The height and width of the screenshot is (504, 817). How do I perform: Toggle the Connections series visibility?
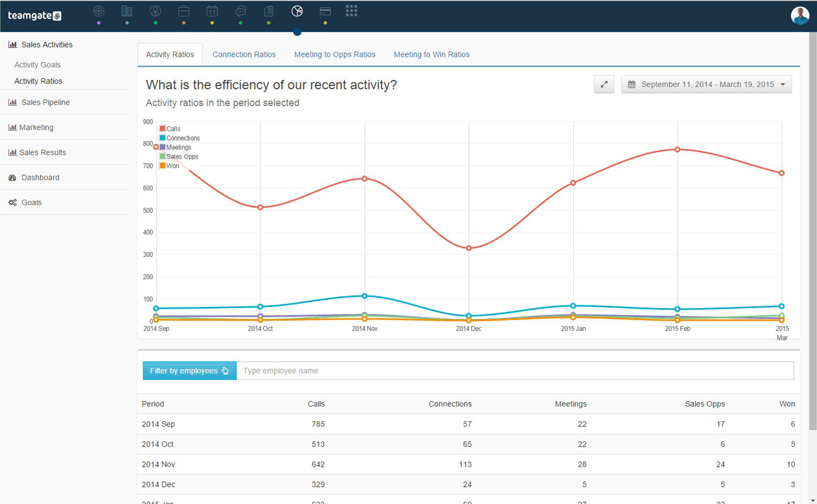pyautogui.click(x=178, y=138)
